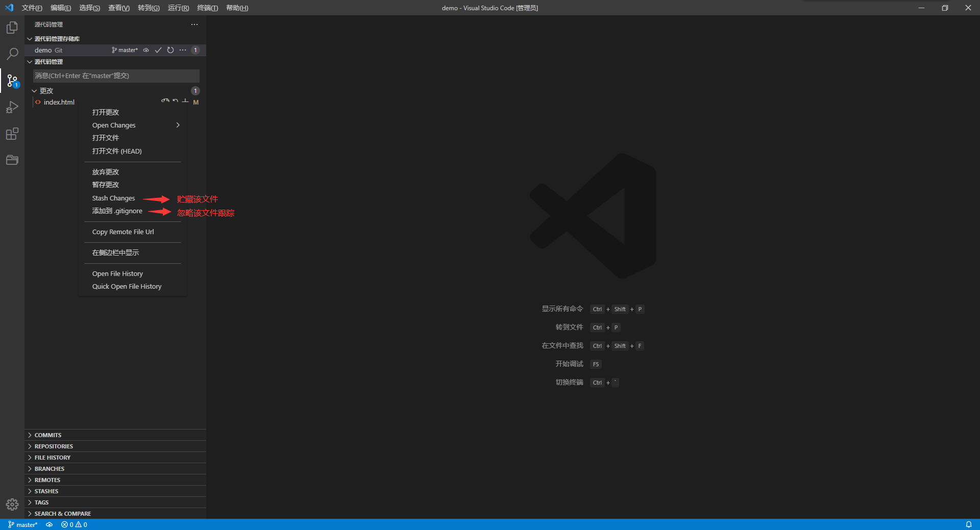
Task: Open the 编辑(E) menu
Action: point(61,8)
